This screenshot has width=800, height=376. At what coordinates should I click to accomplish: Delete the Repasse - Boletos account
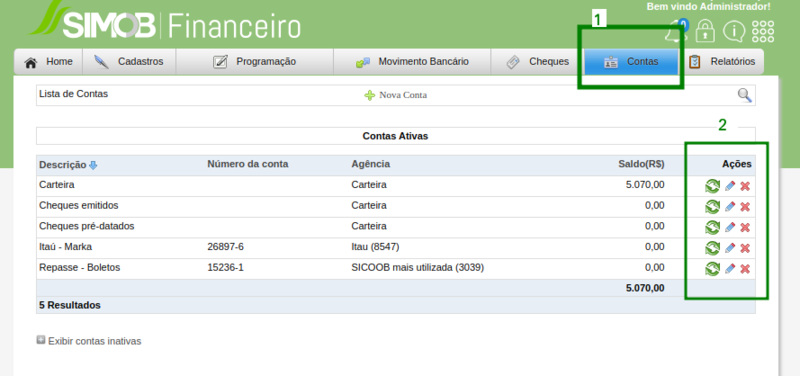tap(745, 269)
